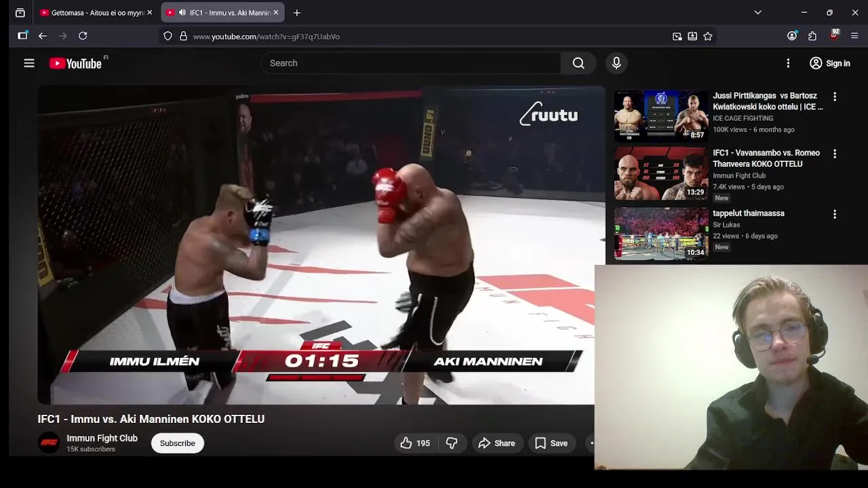Open options for the Jussi Pirttikangas video

click(835, 97)
